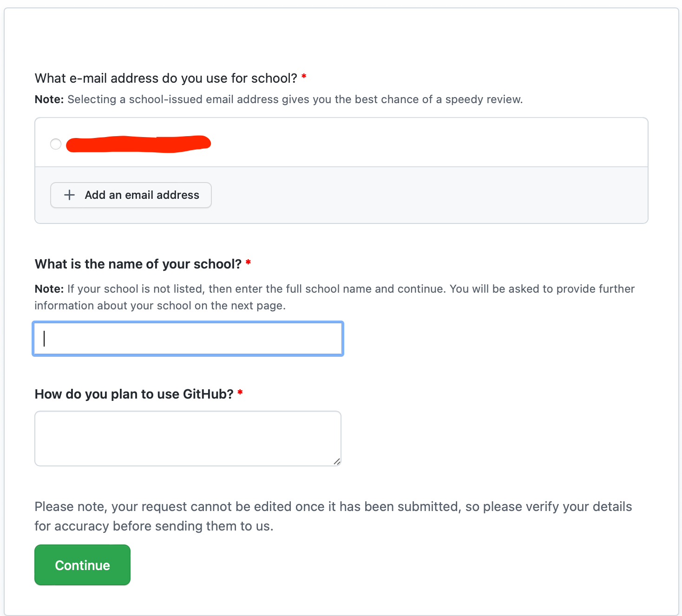This screenshot has width=682, height=616.
Task: Select the radio button beside the redacted email
Action: (x=56, y=144)
